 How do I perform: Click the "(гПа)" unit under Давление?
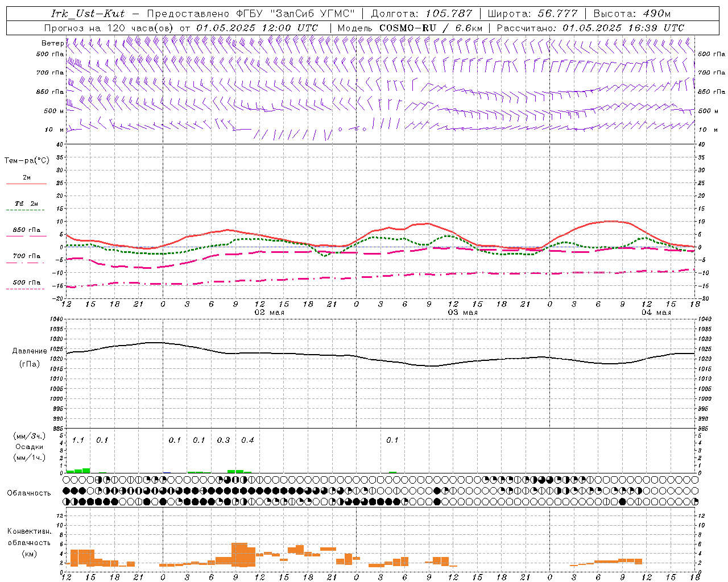coord(30,364)
